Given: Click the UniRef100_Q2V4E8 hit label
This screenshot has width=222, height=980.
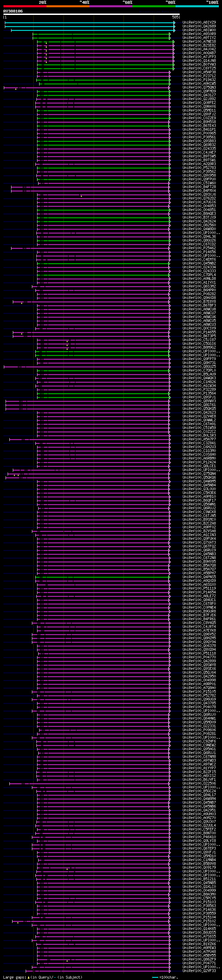Looking at the screenshot, I should click(199, 416).
